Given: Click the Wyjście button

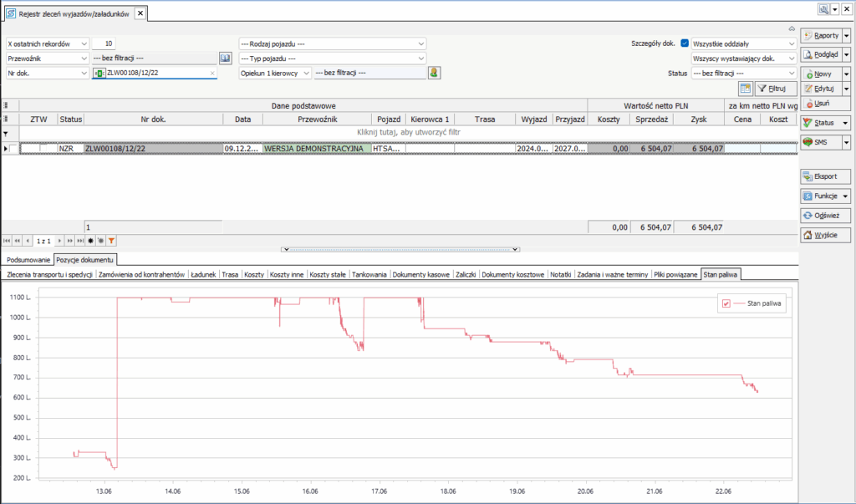Looking at the screenshot, I should 825,236.
